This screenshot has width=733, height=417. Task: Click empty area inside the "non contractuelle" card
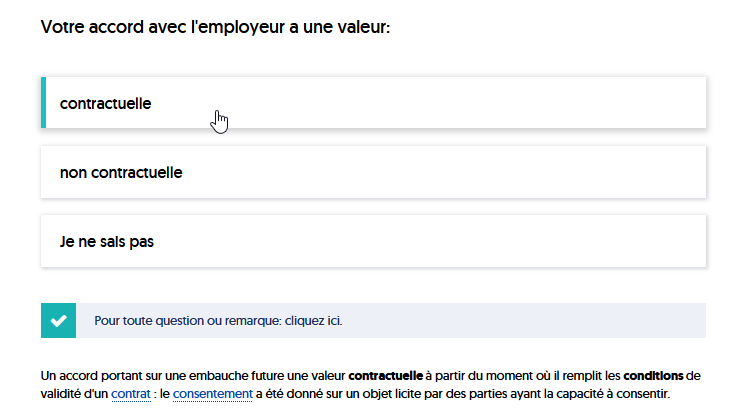click(x=444, y=172)
